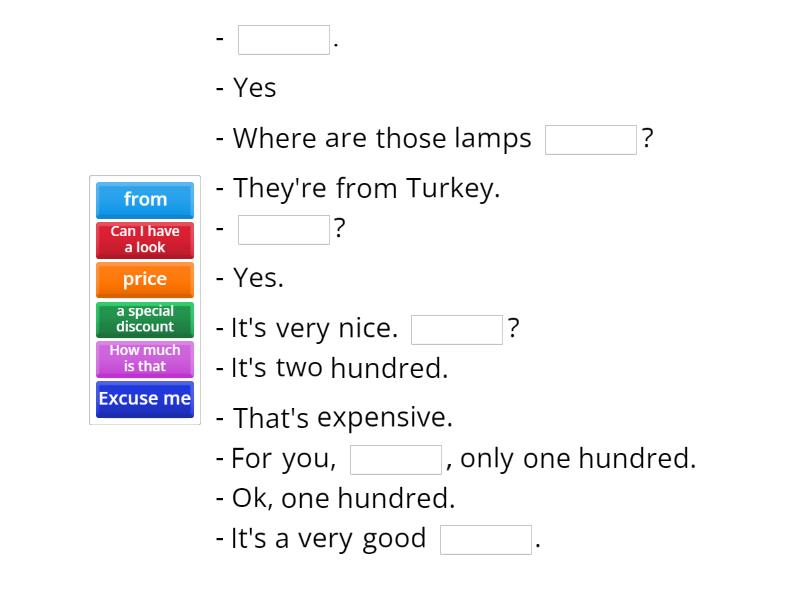Click the question mark after "lamps" blank
This screenshot has height=600, width=800.
coord(648,139)
